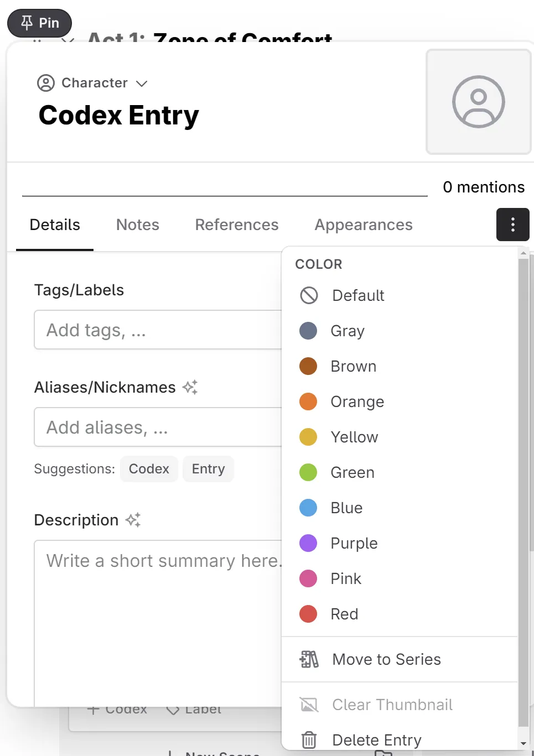Open the Appearances tab
Image resolution: width=534 pixels, height=756 pixels.
[363, 225]
